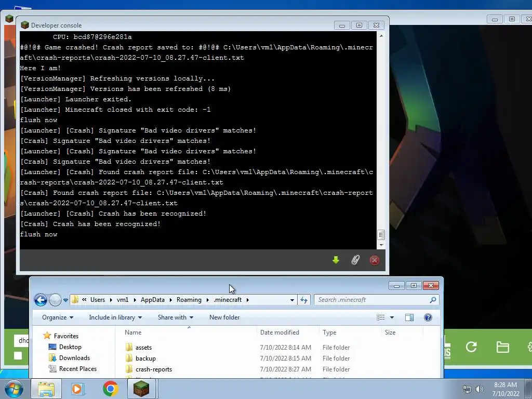The image size is (532, 399).
Task: Expand the arrow after vm1 breadcrumb
Action: 135,300
